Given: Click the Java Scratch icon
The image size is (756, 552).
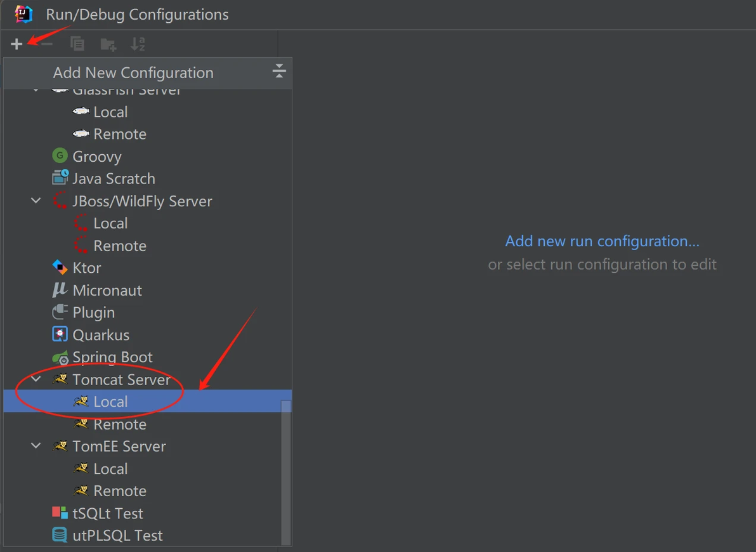Looking at the screenshot, I should [x=60, y=178].
